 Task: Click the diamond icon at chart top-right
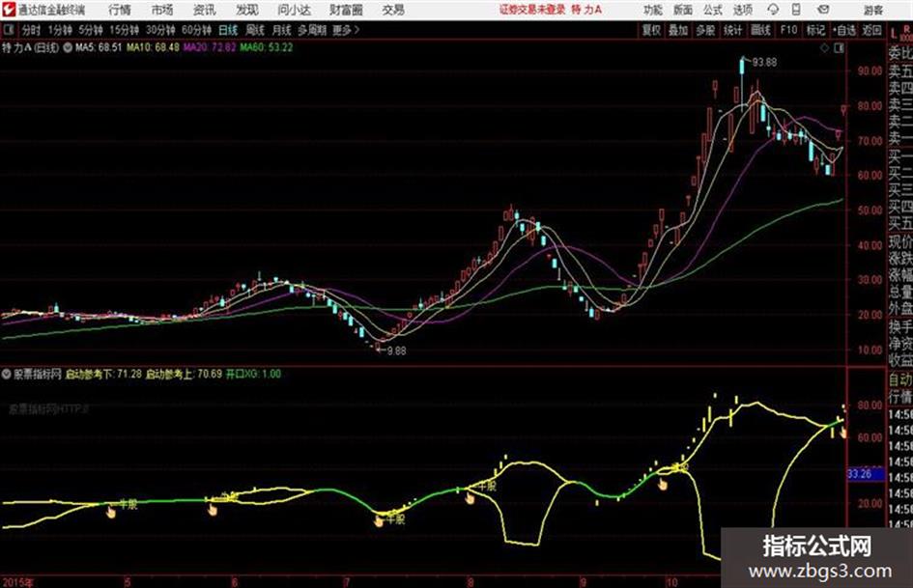(824, 48)
